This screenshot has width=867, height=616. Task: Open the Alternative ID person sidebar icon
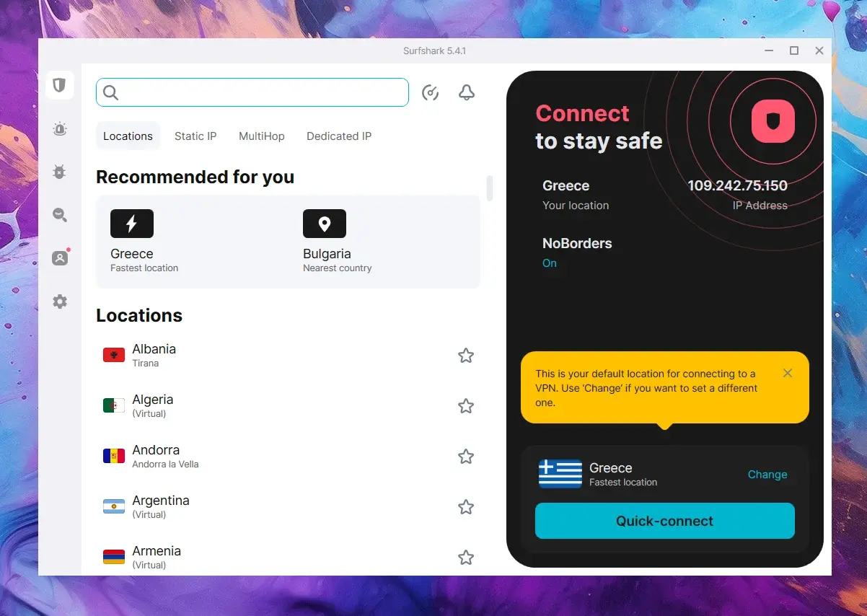coord(60,258)
